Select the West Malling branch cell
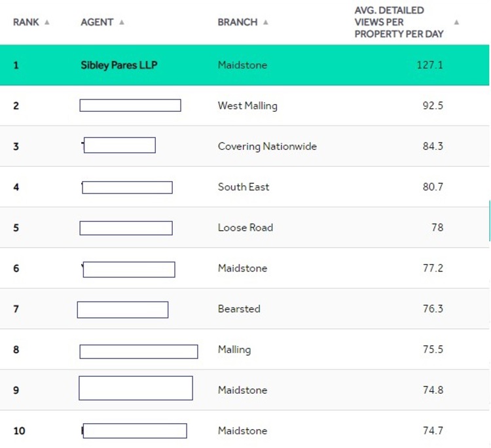 point(247,106)
